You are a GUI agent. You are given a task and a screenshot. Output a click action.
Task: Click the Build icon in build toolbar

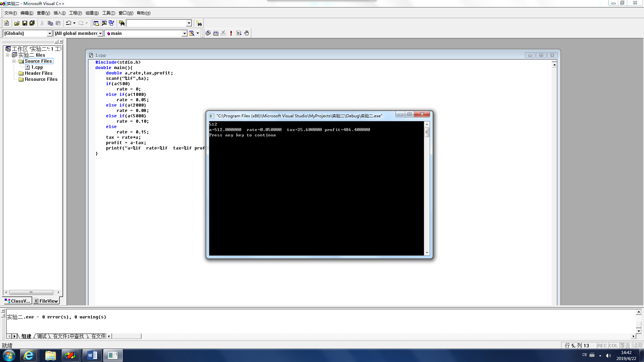click(216, 33)
